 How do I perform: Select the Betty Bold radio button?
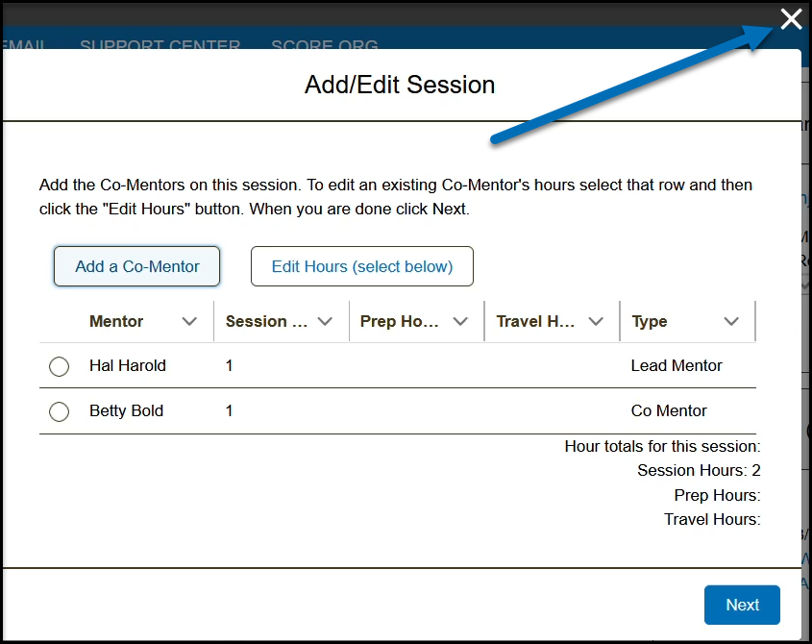coord(59,411)
